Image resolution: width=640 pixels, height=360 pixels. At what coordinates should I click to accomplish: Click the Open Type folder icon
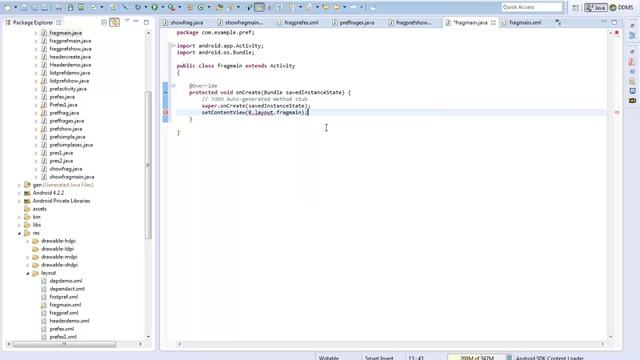tap(219, 7)
